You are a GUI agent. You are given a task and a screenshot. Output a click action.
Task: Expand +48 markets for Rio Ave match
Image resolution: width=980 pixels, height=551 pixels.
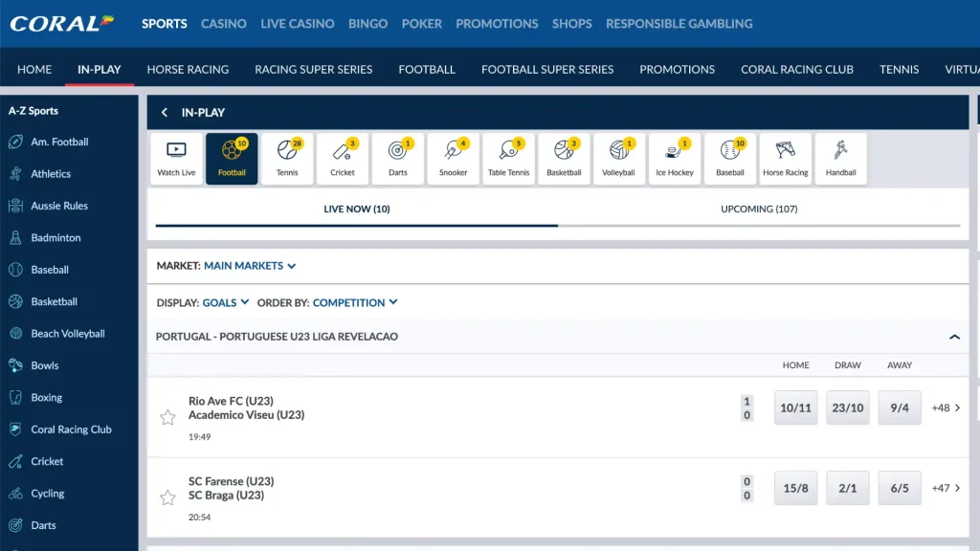coord(947,408)
